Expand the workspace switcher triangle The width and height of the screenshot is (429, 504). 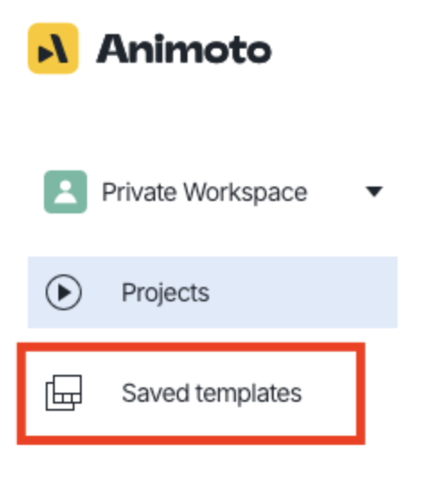(374, 191)
